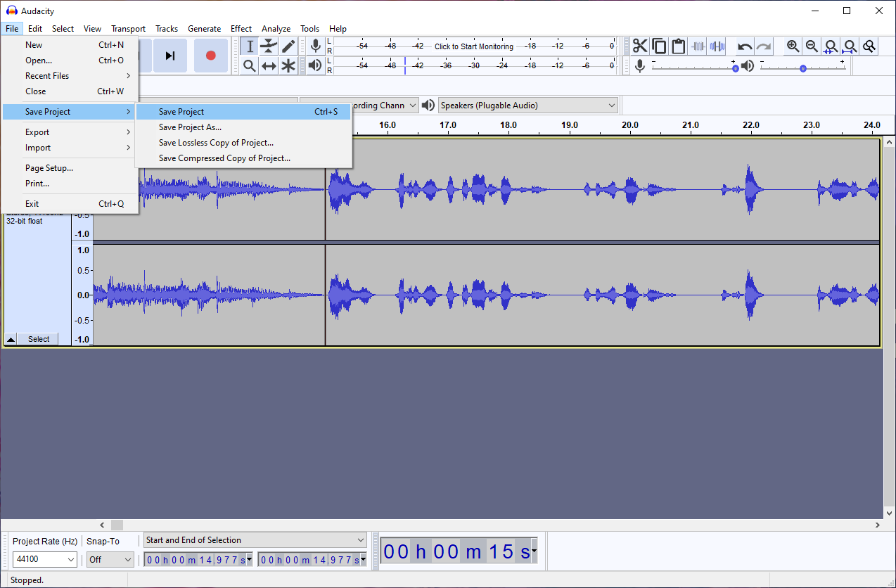The height and width of the screenshot is (588, 896).
Task: Click the horizontal scrollbar thumb
Action: (x=117, y=525)
